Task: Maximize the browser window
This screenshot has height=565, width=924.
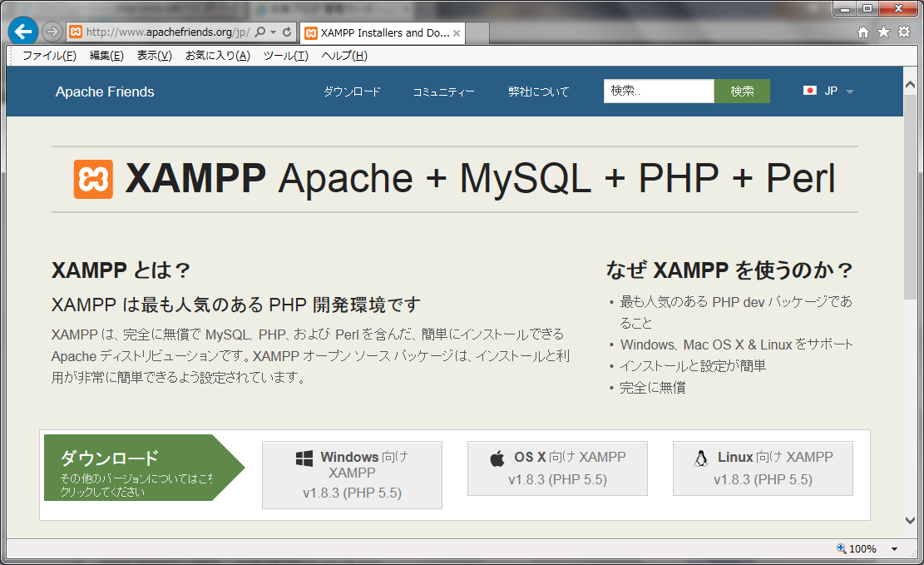Action: (x=867, y=9)
